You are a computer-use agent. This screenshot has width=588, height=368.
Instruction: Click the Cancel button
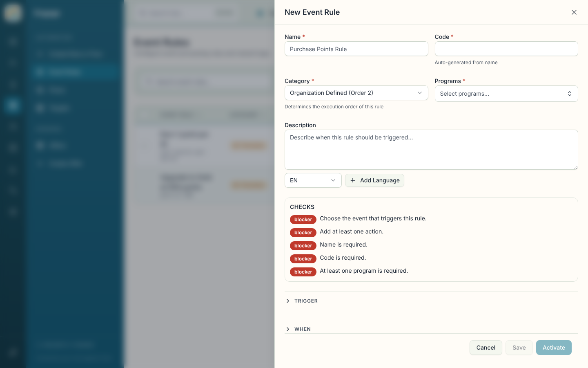click(x=486, y=348)
